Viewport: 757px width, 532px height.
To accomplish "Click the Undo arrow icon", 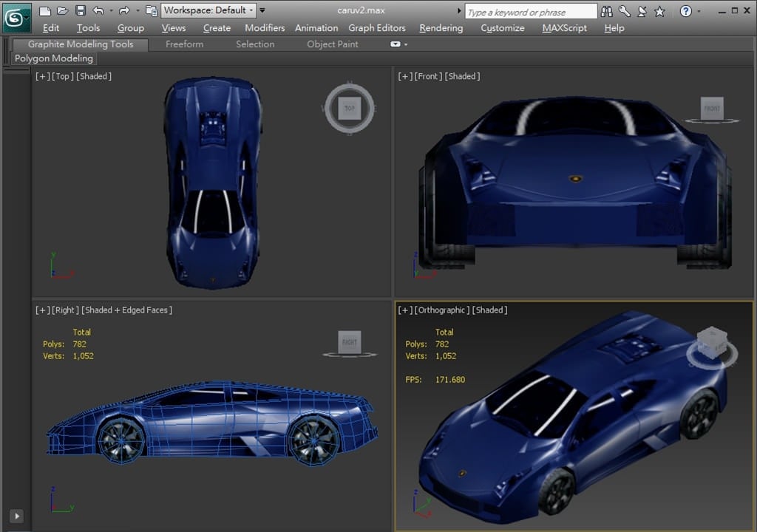I will click(98, 11).
